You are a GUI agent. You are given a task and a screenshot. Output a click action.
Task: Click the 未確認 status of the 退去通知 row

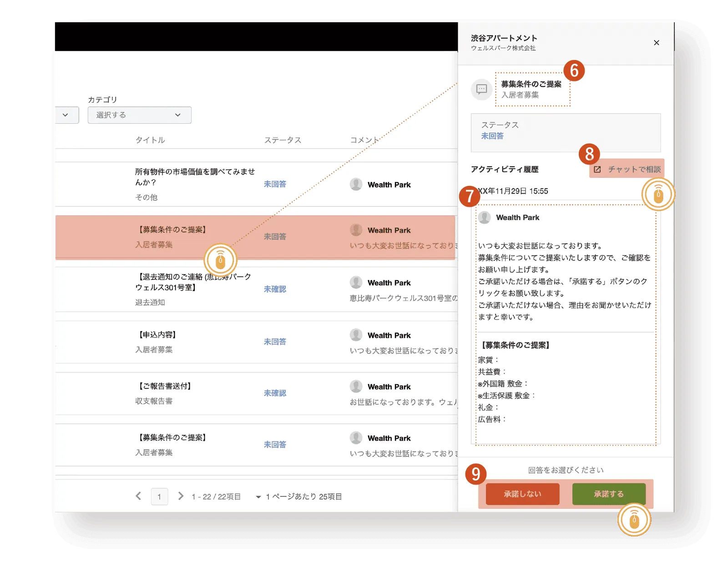[275, 289]
